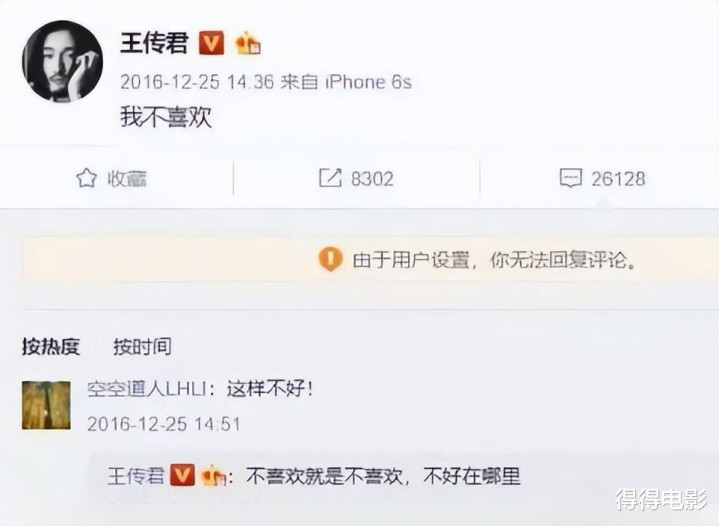
Task: Open commenter 空空道人LHLI's avatar
Action: click(x=46, y=405)
